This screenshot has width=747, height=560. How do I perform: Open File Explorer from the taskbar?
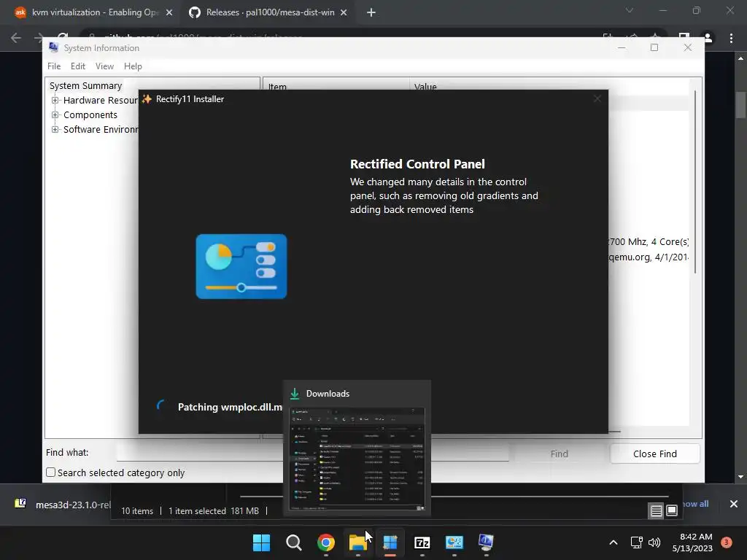pyautogui.click(x=357, y=542)
